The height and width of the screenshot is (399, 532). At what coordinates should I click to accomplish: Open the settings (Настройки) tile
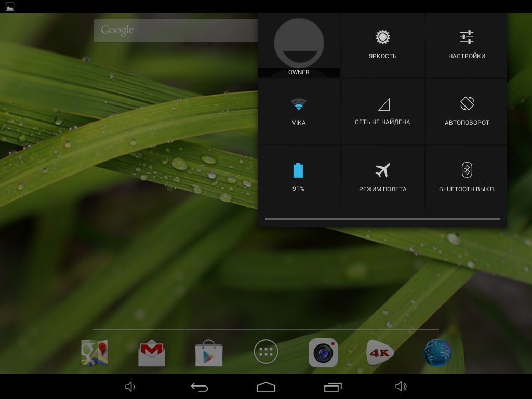click(x=467, y=45)
